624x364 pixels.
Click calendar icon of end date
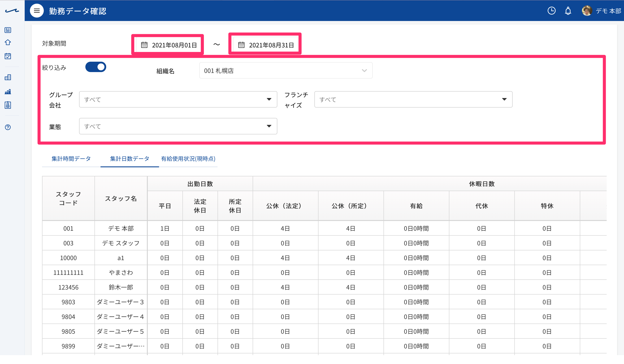(241, 45)
